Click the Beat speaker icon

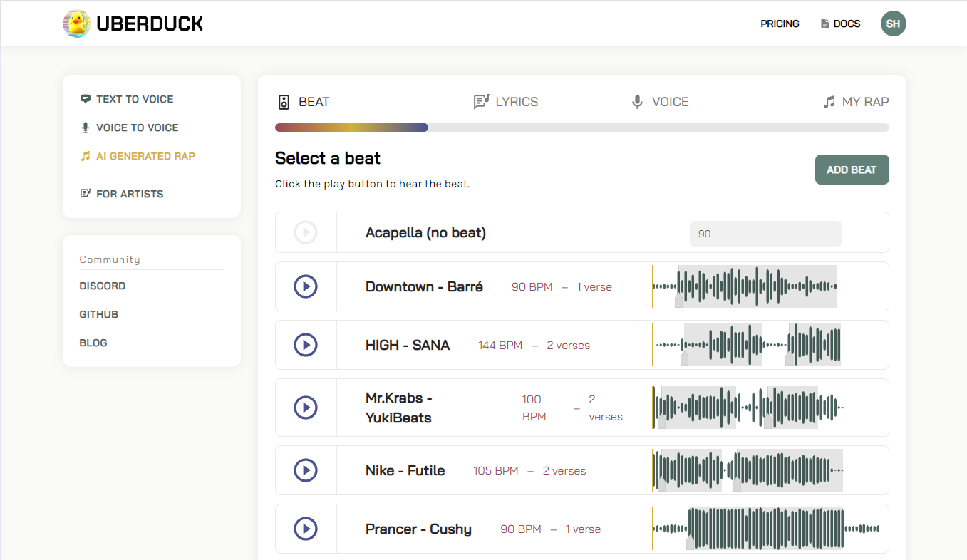click(x=284, y=102)
